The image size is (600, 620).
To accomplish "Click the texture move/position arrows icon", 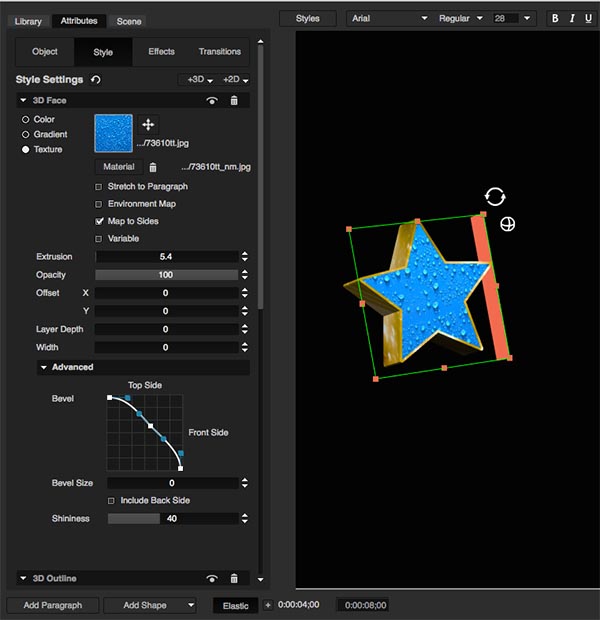I will pos(148,124).
